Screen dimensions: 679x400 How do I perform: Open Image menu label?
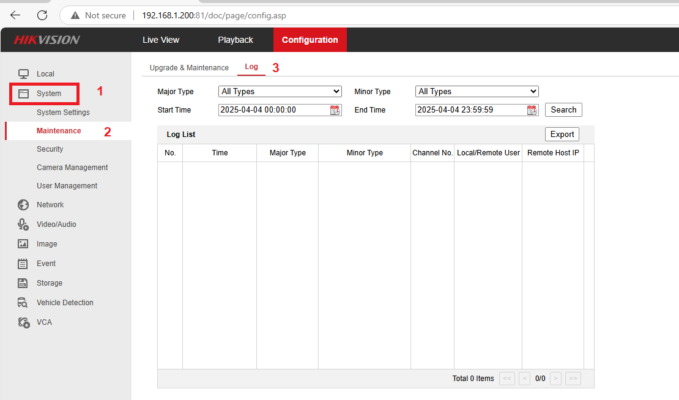[x=47, y=244]
